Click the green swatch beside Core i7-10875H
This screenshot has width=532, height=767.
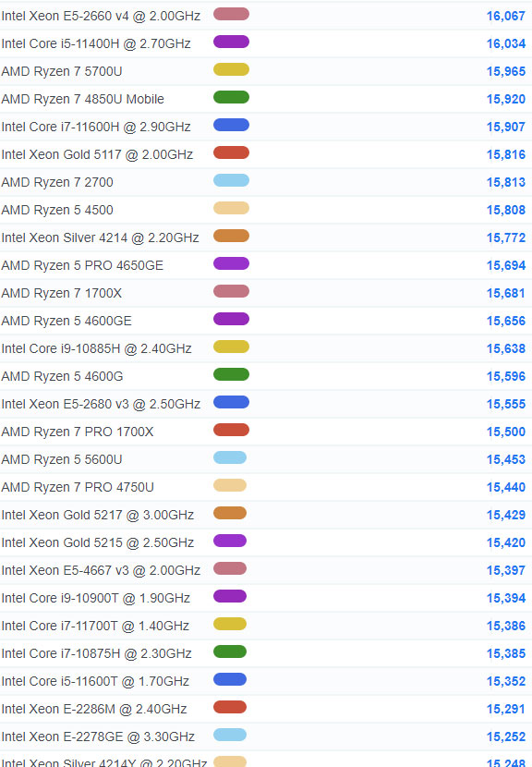[x=230, y=651]
